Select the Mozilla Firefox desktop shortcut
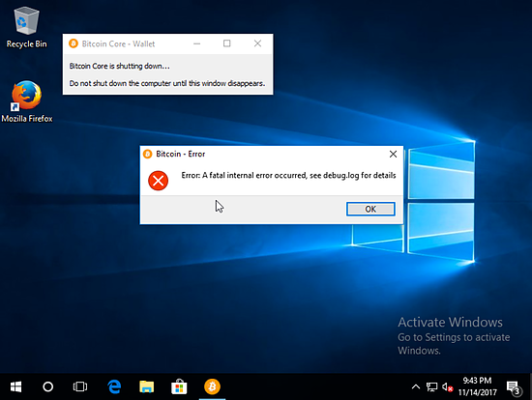The image size is (532, 400). [27, 101]
